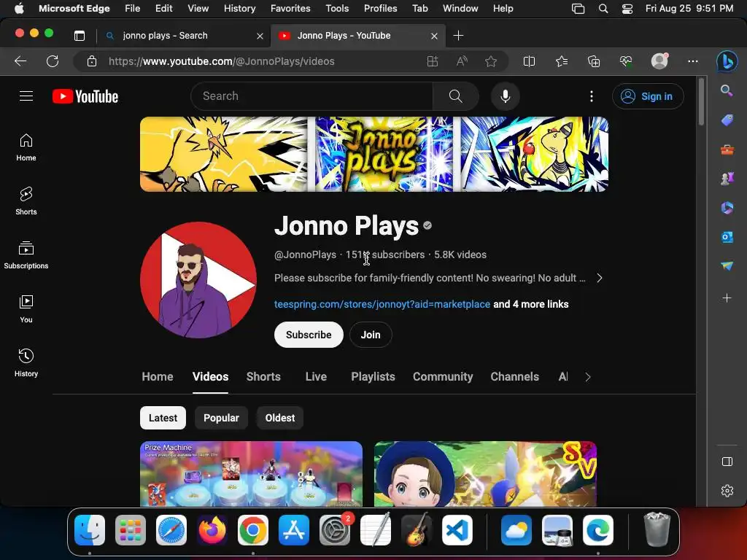Open a new browser tab
Viewport: 747px width, 560px height.
point(458,36)
